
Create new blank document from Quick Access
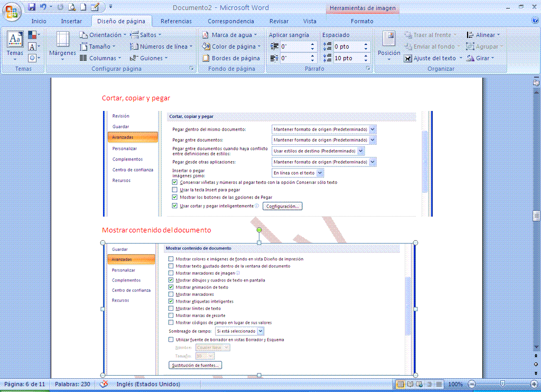tap(83, 7)
